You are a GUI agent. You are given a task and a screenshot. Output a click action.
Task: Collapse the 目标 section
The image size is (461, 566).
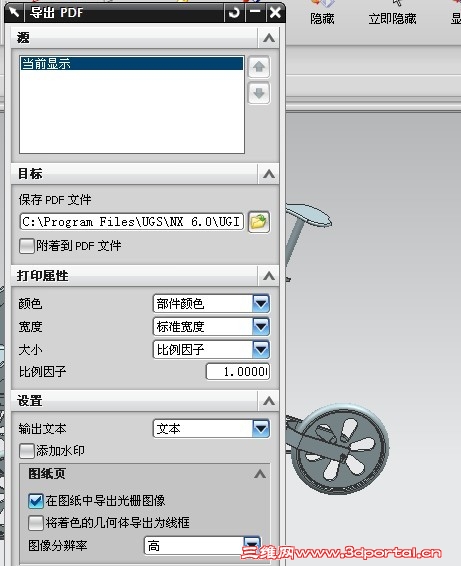[269, 174]
